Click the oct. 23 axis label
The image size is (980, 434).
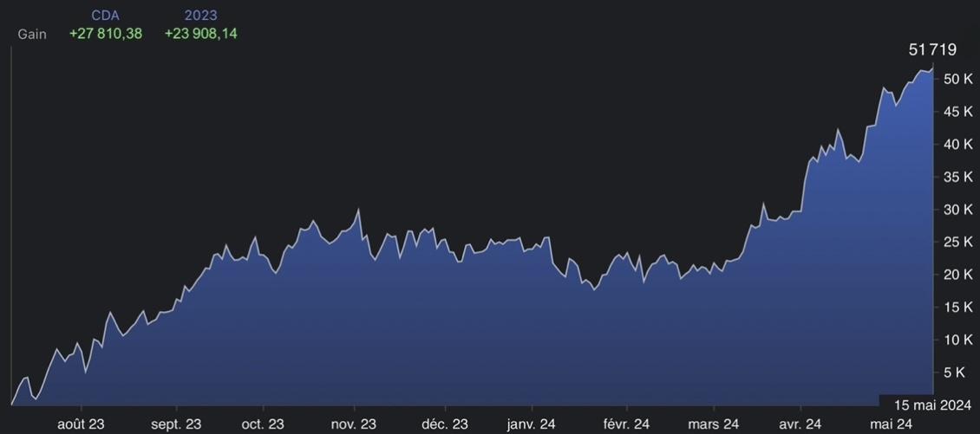(263, 424)
